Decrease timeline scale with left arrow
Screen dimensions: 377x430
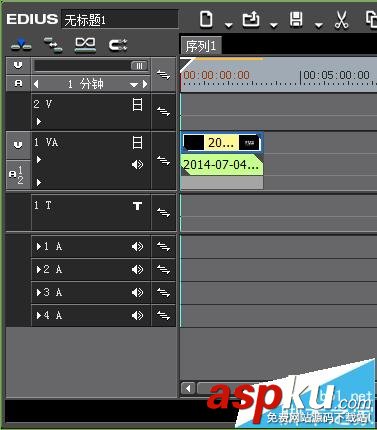coord(36,84)
